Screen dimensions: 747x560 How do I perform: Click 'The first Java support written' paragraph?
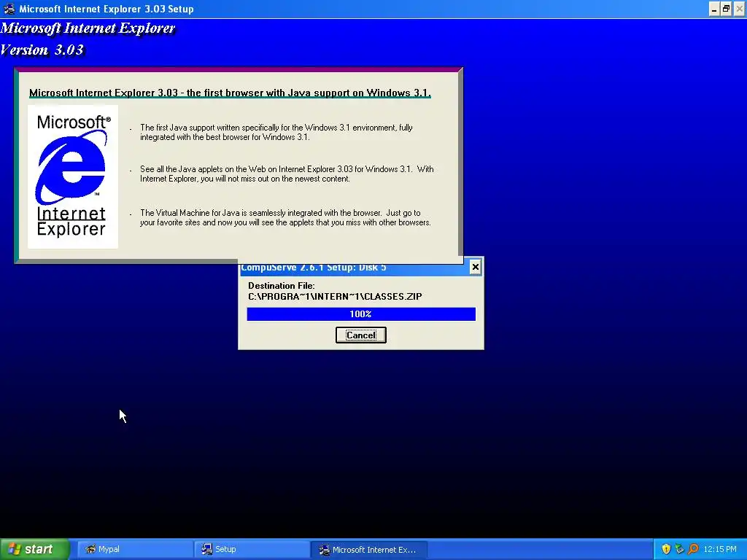click(x=276, y=133)
